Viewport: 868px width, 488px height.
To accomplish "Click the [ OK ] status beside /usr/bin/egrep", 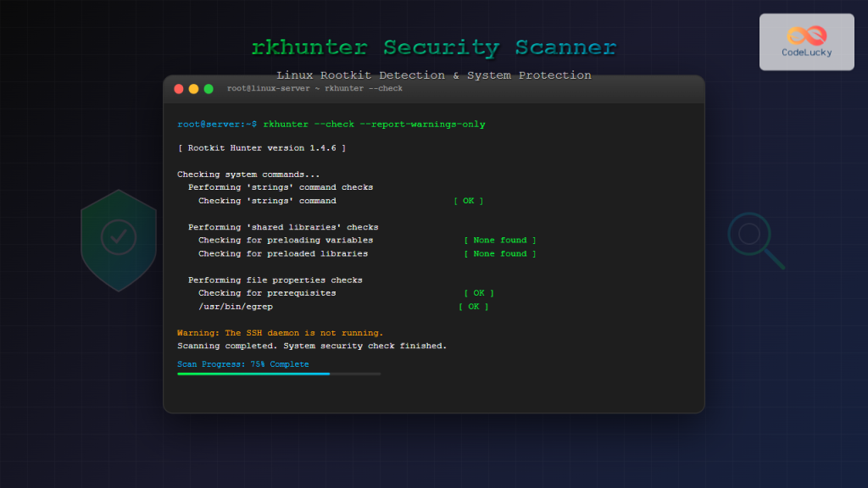I will pos(476,306).
